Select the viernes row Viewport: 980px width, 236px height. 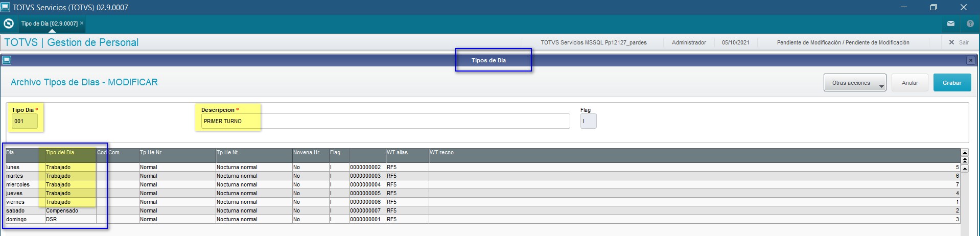click(482, 202)
